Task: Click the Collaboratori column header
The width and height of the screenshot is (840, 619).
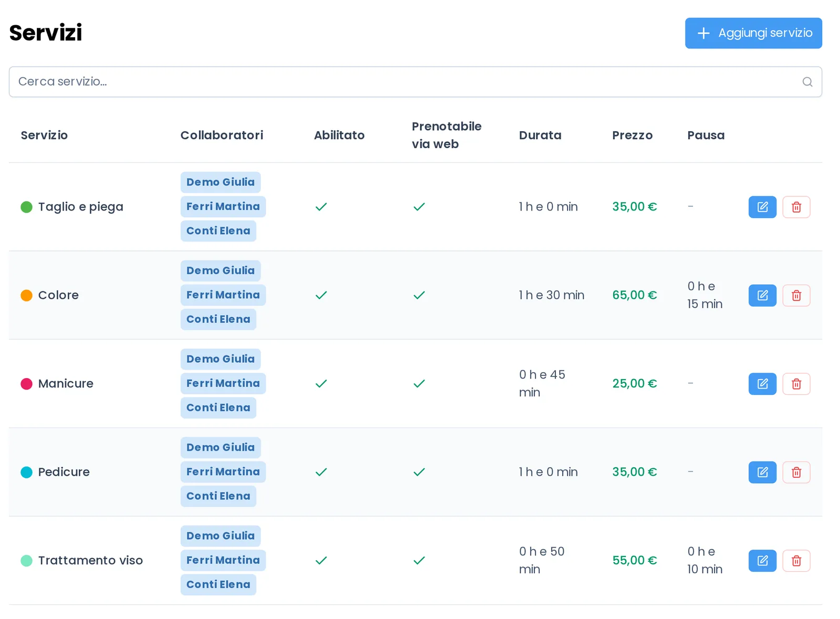Action: (x=222, y=135)
